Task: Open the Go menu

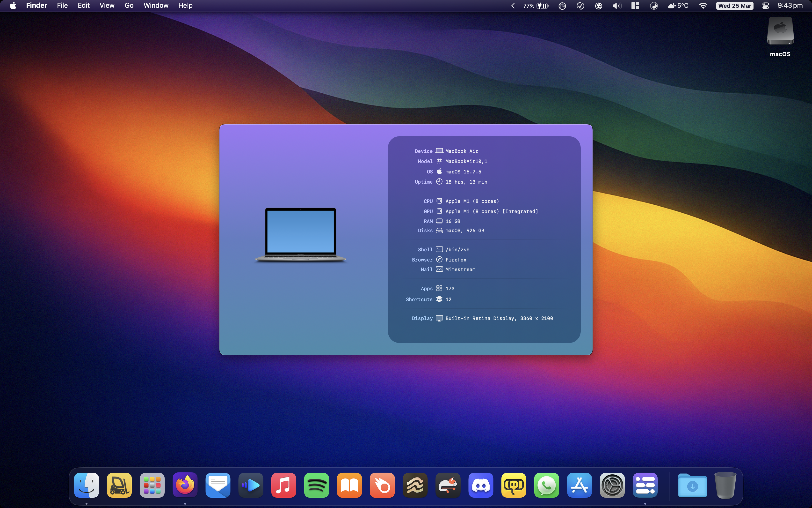Action: tap(129, 6)
